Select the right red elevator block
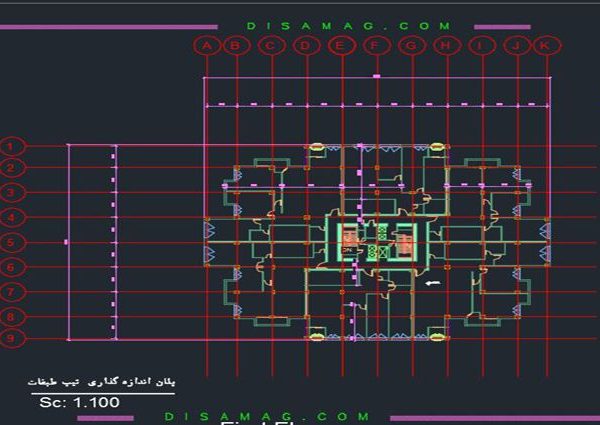600x425 pixels. pos(405,240)
